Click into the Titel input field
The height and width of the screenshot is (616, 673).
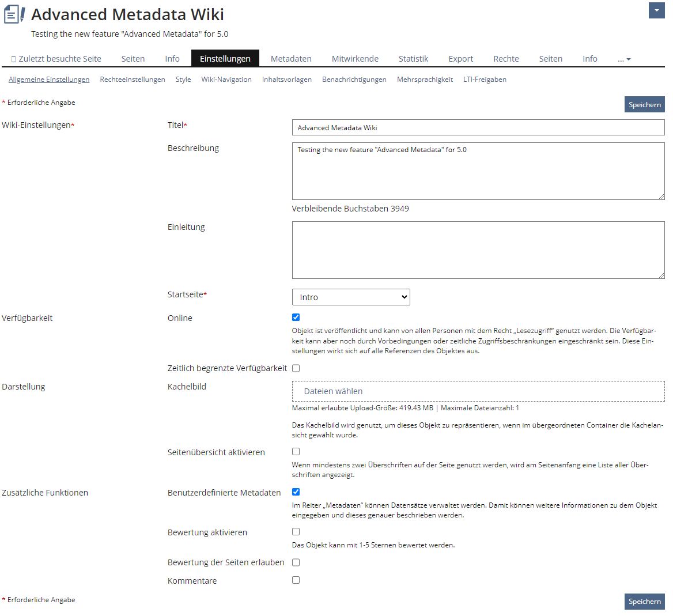click(478, 127)
